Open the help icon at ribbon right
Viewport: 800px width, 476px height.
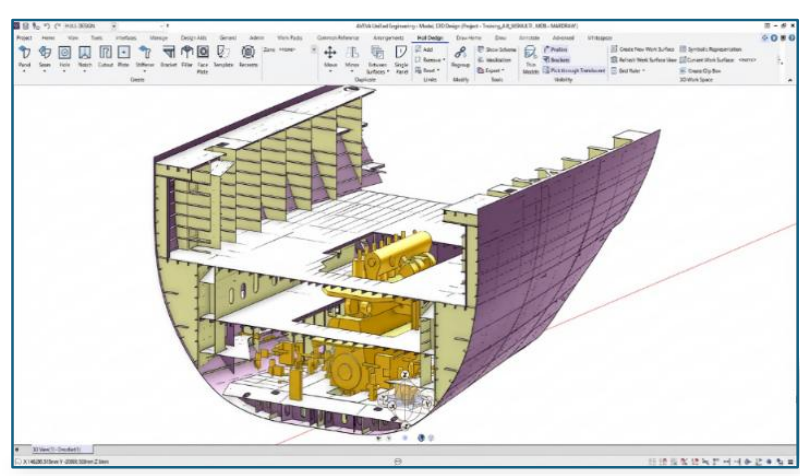click(792, 38)
